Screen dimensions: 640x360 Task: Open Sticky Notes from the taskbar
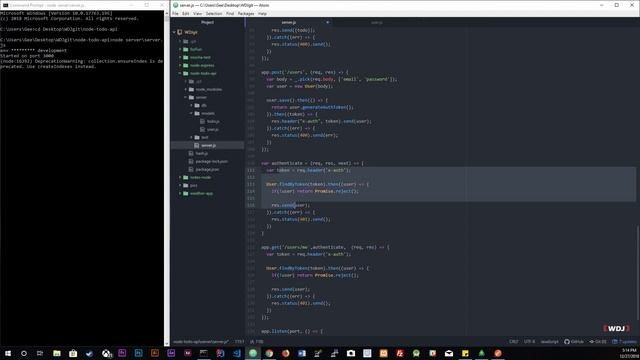(x=465, y=353)
